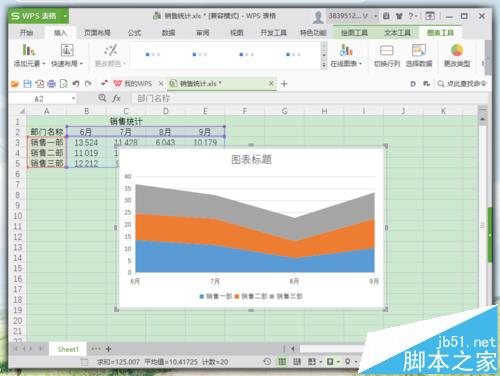Add a new sheet with plus icon
Viewport: 500px width, 376px height.
click(x=108, y=349)
